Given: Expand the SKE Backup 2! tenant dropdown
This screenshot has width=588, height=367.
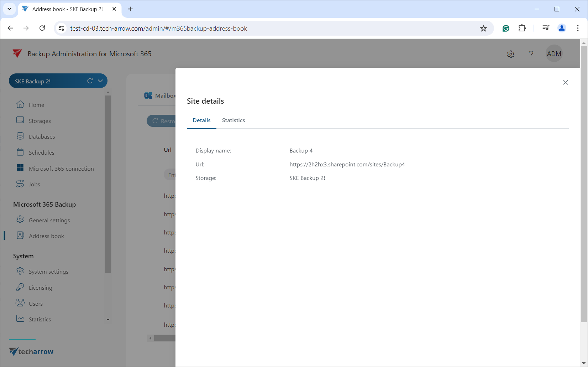Looking at the screenshot, I should 100,81.
